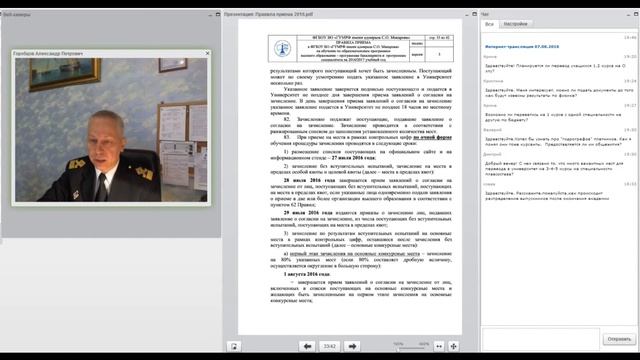The width and height of the screenshot is (640, 360).
Task: Open the Настройки chat tab
Action: 515,24
